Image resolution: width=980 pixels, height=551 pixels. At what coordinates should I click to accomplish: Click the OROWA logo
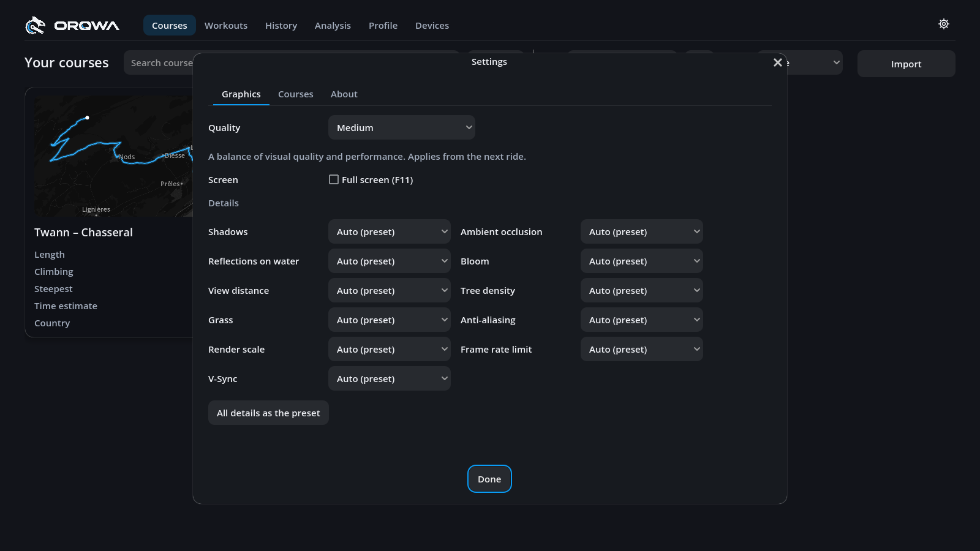pyautogui.click(x=72, y=25)
